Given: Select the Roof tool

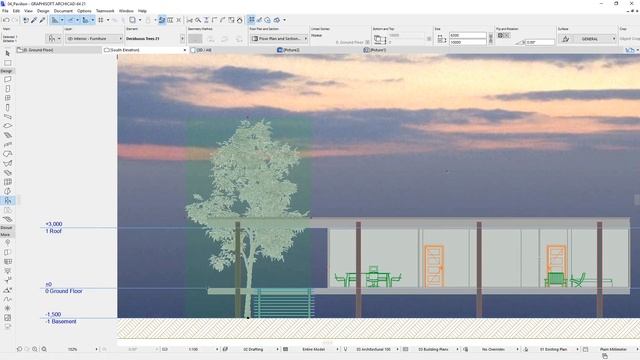Looking at the screenshot, I should [7, 154].
